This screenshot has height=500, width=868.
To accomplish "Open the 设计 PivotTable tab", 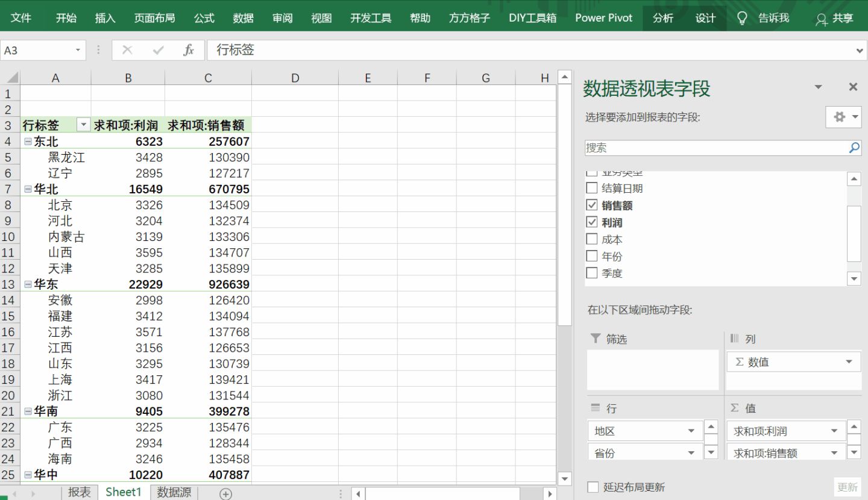I will [705, 17].
